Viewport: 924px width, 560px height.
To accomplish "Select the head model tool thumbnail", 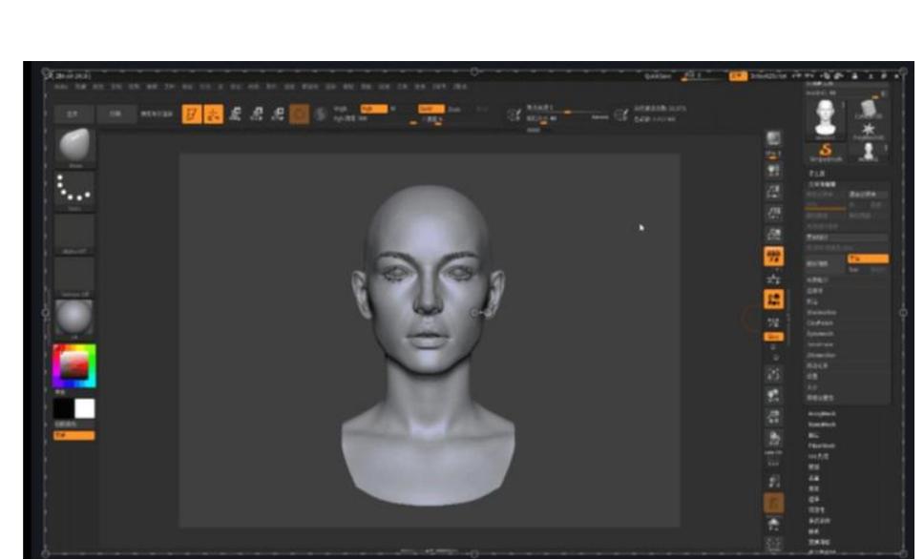I will pyautogui.click(x=825, y=118).
